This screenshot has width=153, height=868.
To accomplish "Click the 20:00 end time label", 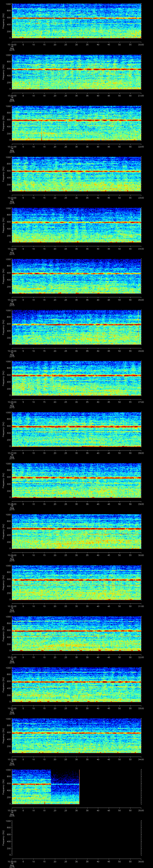I will pyautogui.click(x=141, y=44).
